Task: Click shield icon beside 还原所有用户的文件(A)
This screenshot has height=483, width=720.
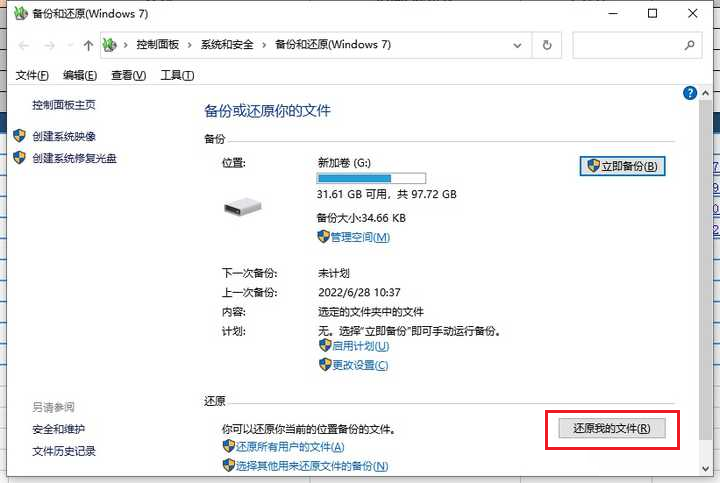Action: [228, 446]
